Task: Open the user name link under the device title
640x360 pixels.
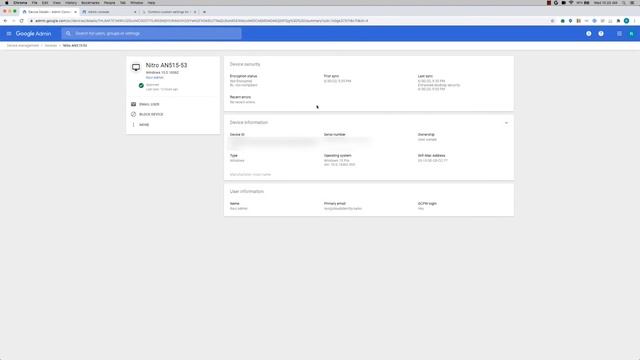Action: click(155, 77)
